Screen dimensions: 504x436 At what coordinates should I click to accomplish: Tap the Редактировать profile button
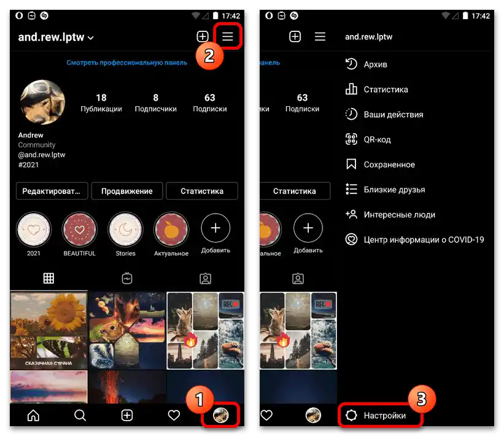click(52, 191)
